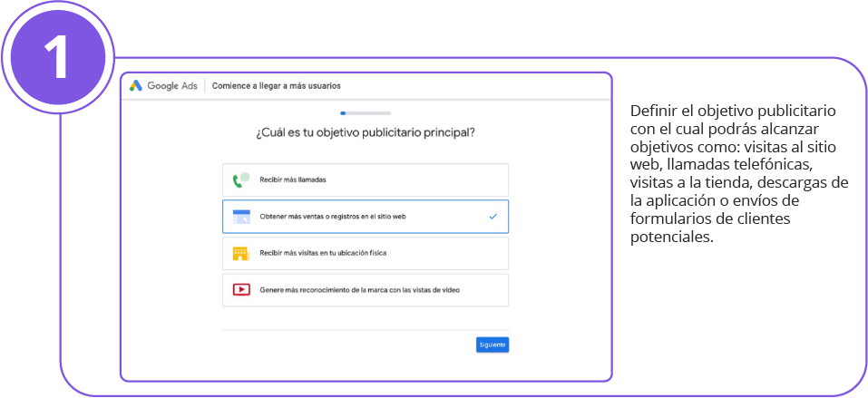Click the blue website sales icon
The width and height of the screenshot is (868, 398).
pyautogui.click(x=240, y=217)
